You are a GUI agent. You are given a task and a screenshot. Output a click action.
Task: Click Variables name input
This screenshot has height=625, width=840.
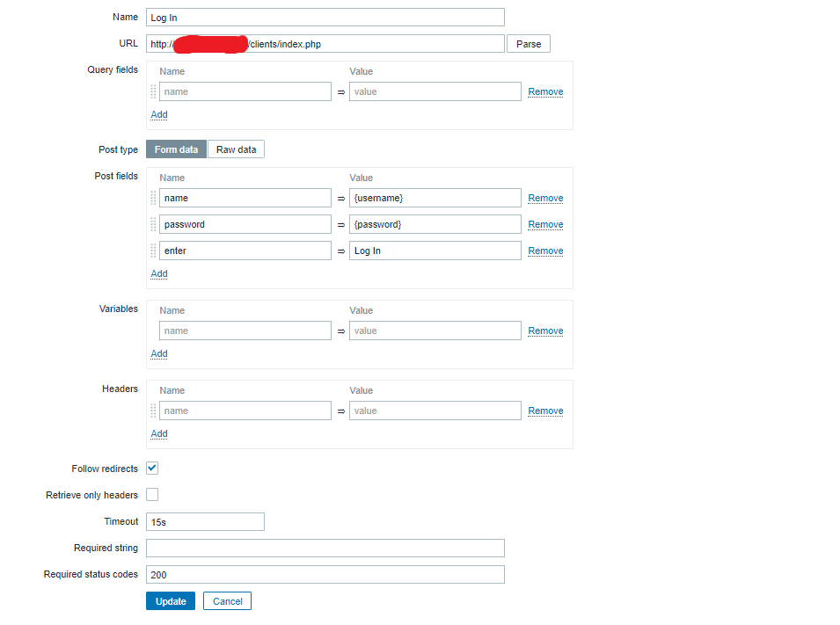point(245,331)
